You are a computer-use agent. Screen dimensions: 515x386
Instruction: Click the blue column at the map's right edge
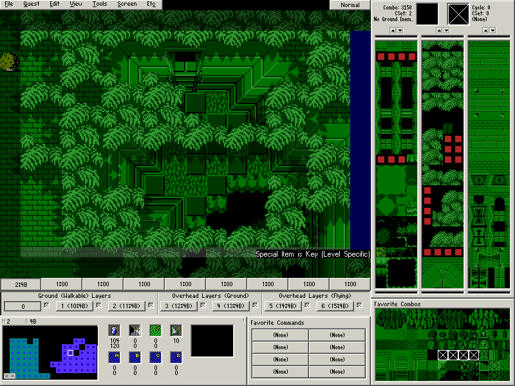click(x=360, y=140)
